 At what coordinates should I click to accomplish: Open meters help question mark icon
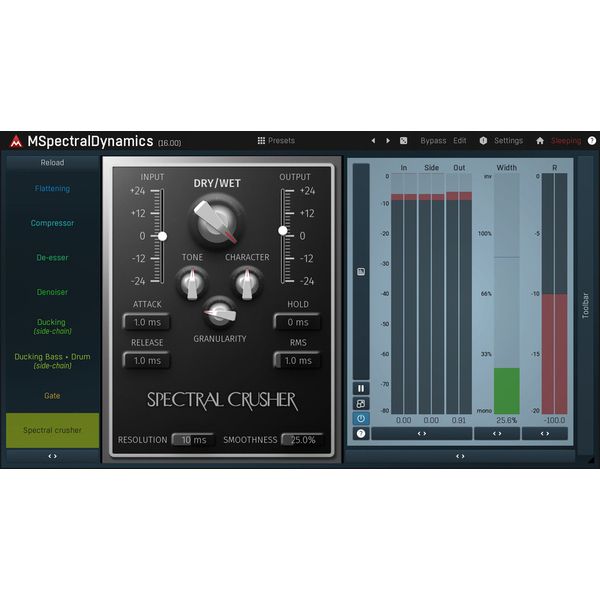(x=361, y=434)
